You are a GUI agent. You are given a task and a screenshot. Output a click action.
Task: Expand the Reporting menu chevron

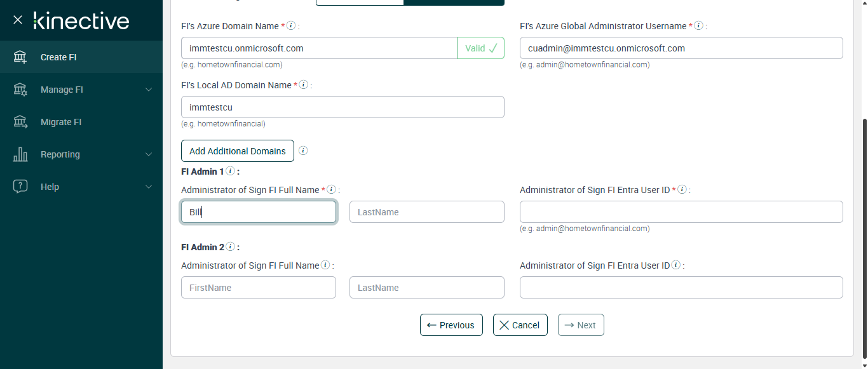(x=149, y=154)
